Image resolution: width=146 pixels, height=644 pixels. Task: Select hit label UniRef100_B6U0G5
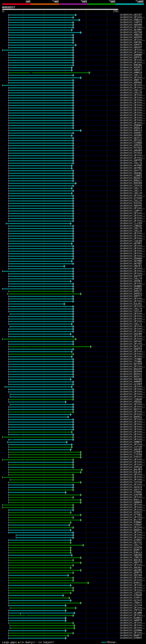coord(131,369)
